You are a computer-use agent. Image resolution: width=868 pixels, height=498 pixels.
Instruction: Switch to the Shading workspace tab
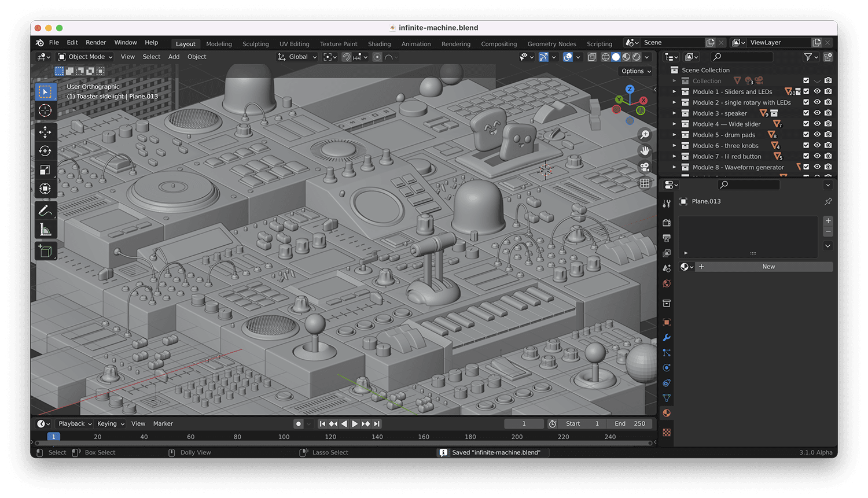pos(379,43)
